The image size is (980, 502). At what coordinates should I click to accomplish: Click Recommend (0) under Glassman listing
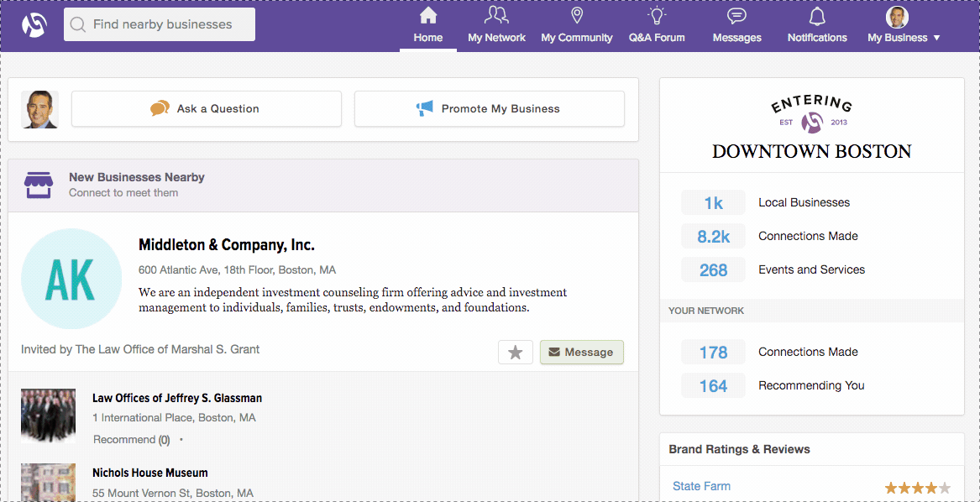131,440
